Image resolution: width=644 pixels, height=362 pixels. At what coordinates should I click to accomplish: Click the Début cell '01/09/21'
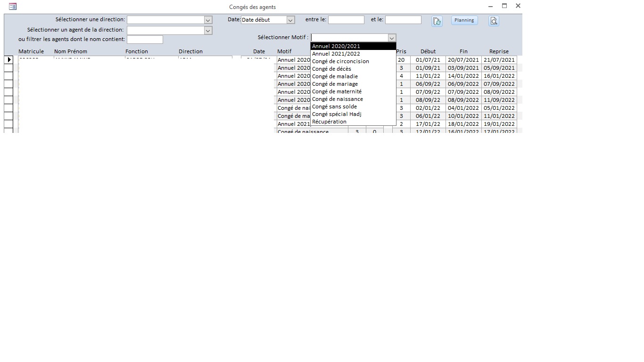click(428, 68)
